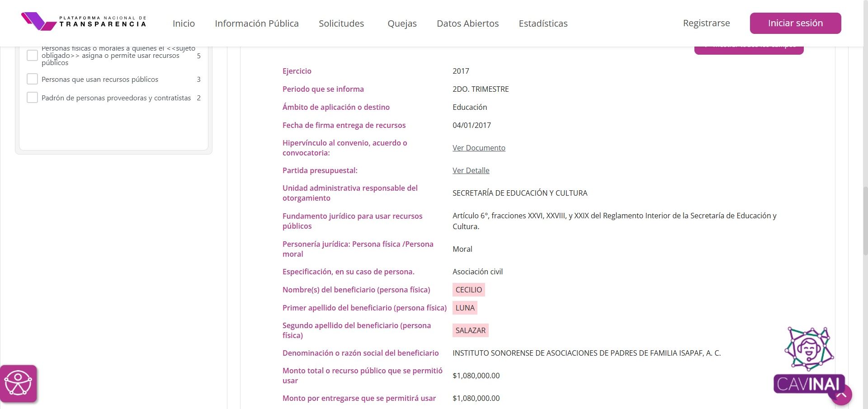Click 'Ver Detalle' for Partida presupuestal
The width and height of the screenshot is (868, 409).
pyautogui.click(x=471, y=170)
